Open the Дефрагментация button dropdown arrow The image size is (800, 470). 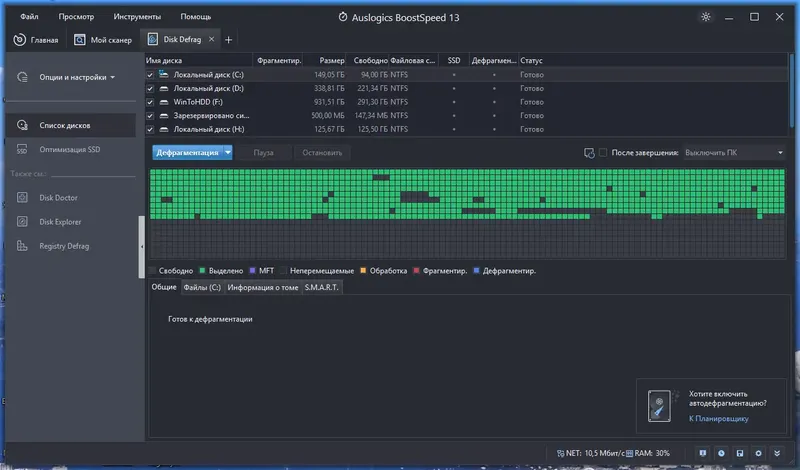pos(228,153)
